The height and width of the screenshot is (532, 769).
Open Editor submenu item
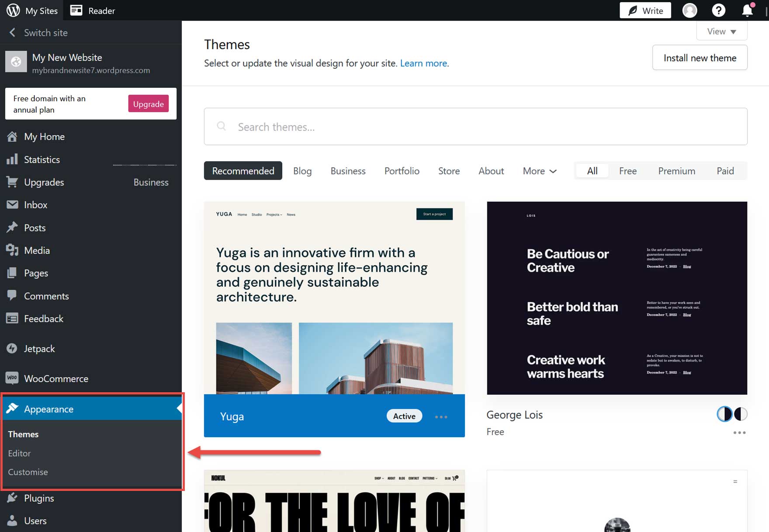coord(19,453)
